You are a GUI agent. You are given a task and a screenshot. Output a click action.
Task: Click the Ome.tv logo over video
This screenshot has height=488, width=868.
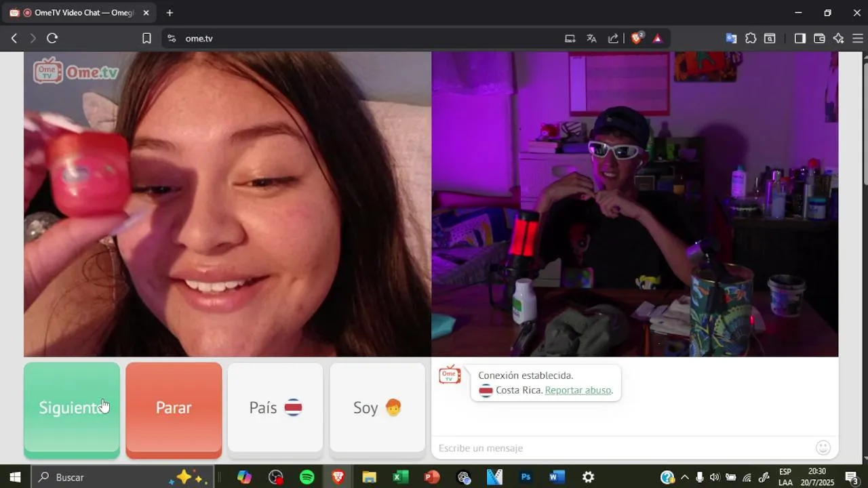(76, 71)
